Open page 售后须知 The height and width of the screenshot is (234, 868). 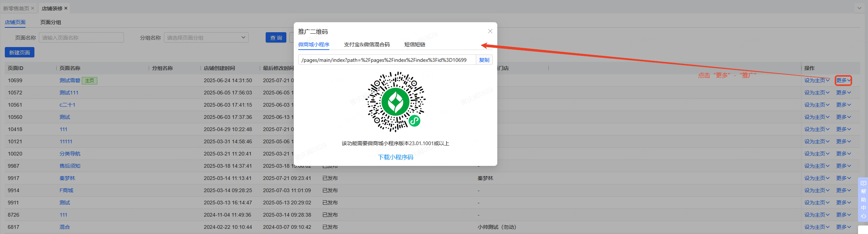[x=70, y=166]
